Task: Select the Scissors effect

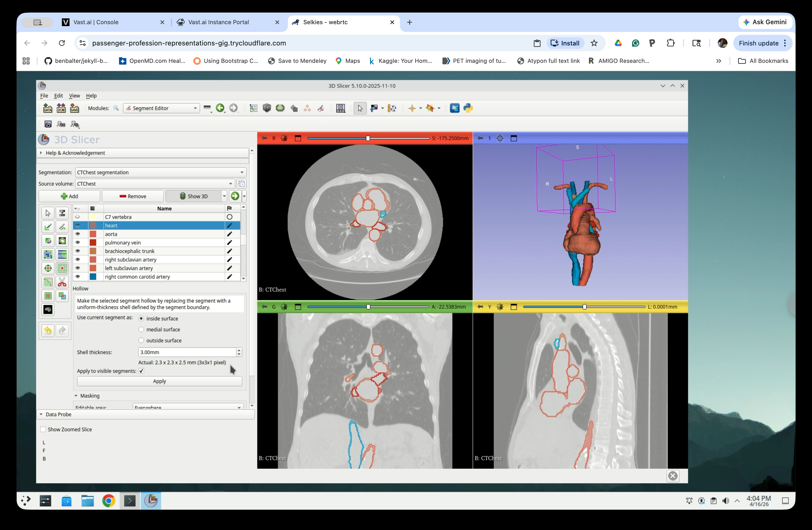Action: 62,282
